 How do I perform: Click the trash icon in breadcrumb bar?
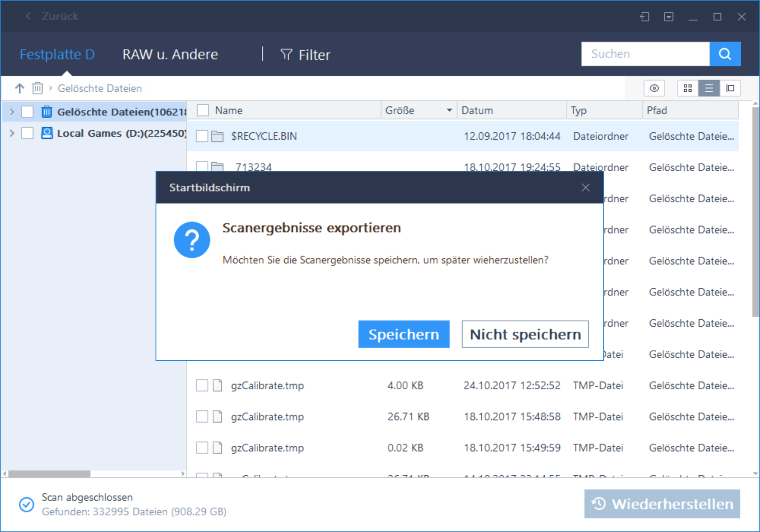click(x=37, y=88)
